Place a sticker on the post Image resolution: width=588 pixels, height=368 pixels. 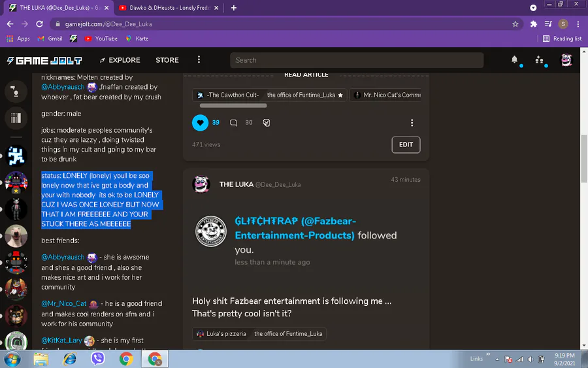[267, 123]
